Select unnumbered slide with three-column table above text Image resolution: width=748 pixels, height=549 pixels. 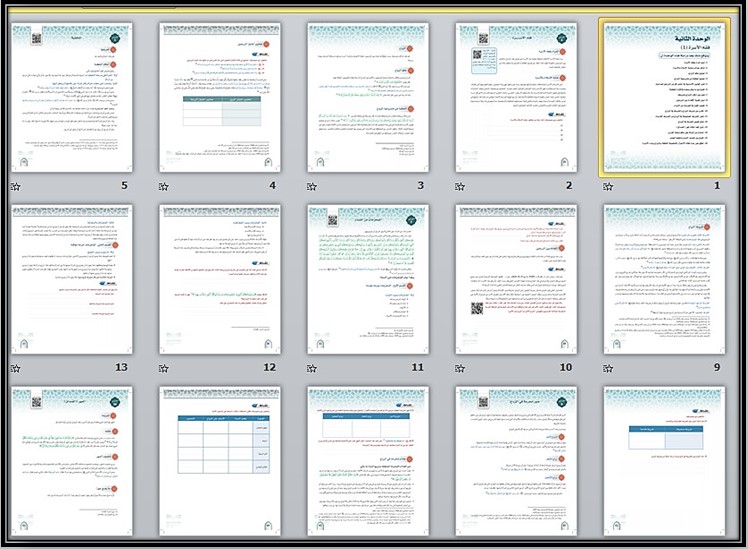coord(368,461)
